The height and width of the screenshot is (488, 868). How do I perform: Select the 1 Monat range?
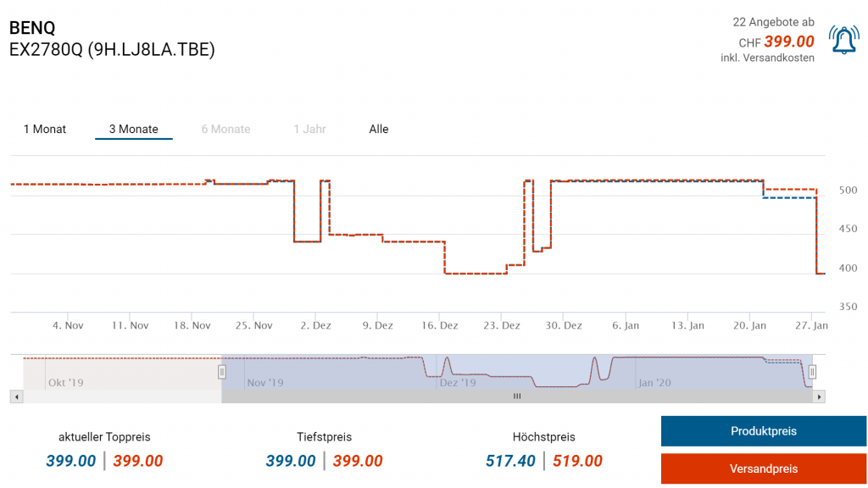pyautogui.click(x=45, y=130)
